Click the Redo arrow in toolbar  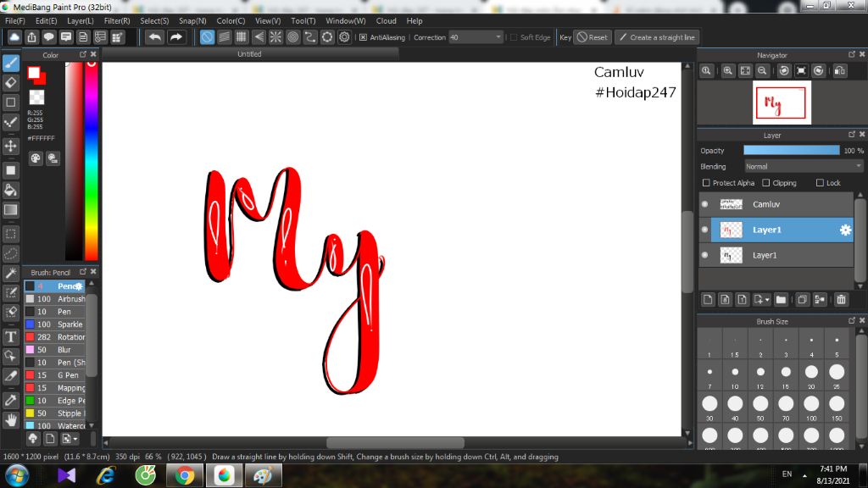point(176,37)
